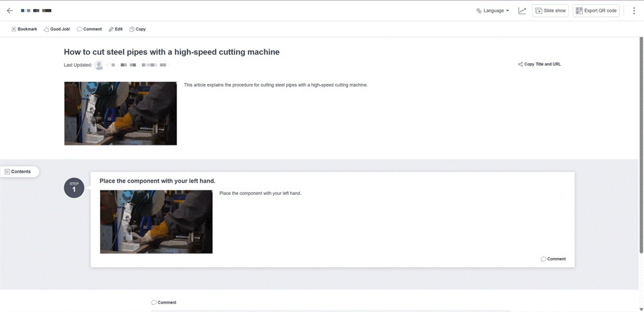Click Export QR code button

[x=596, y=10]
